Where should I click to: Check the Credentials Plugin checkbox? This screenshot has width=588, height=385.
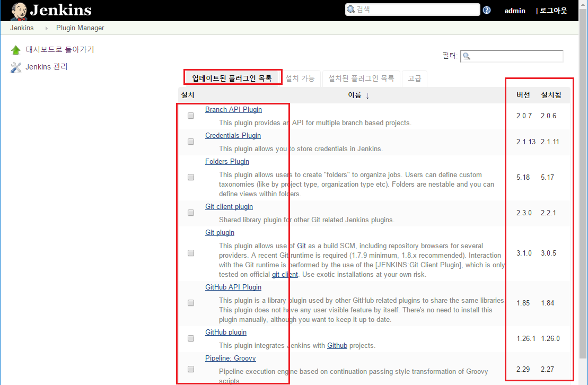pyautogui.click(x=191, y=142)
